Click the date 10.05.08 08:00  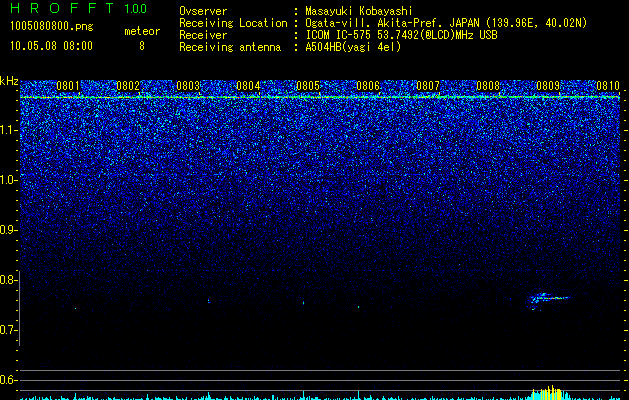coord(51,46)
